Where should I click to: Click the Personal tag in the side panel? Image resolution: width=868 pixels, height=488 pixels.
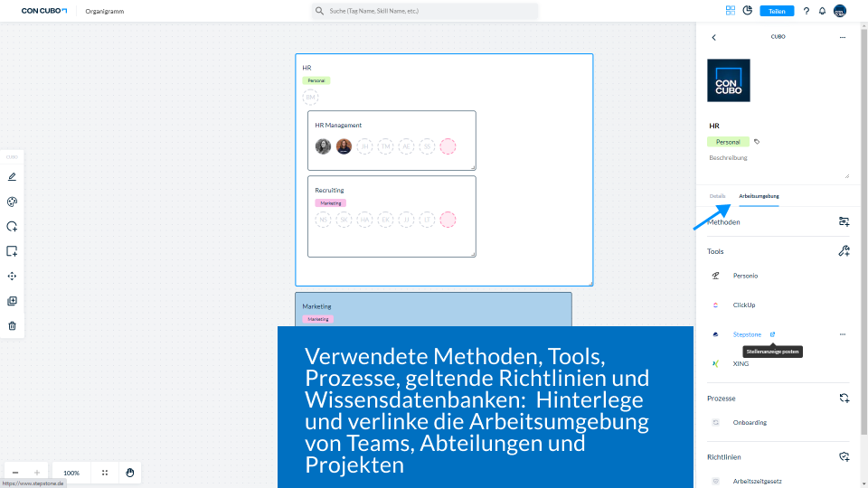[x=728, y=142]
